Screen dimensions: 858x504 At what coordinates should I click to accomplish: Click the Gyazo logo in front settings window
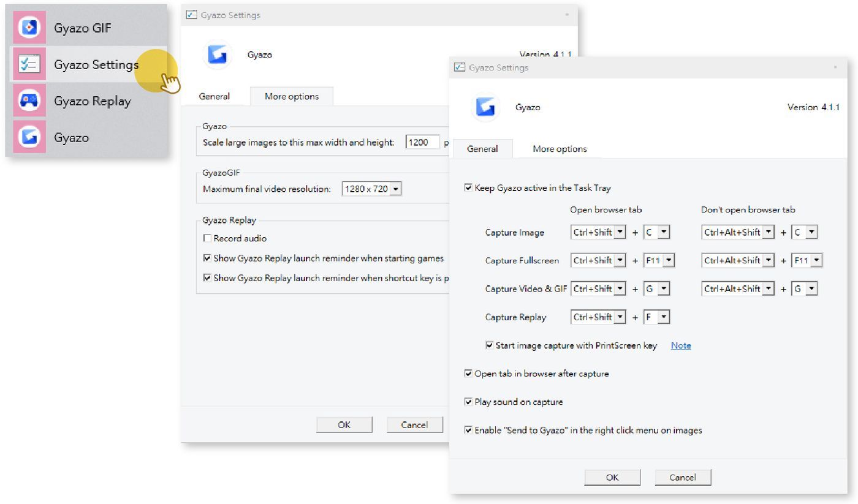[x=487, y=107]
